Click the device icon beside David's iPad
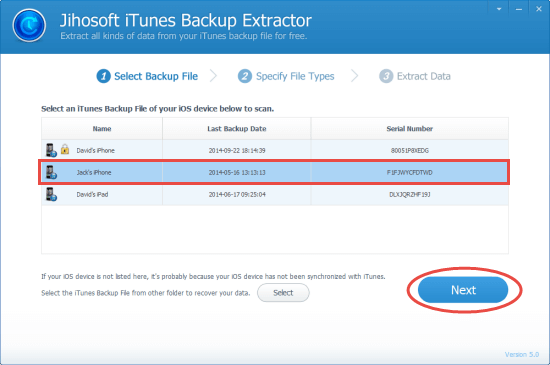 [x=51, y=194]
